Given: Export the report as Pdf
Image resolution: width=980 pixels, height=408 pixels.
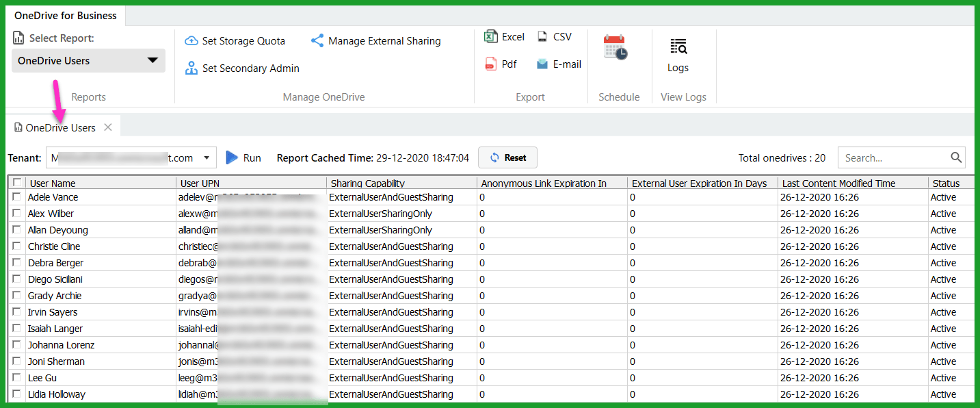Looking at the screenshot, I should pyautogui.click(x=501, y=64).
